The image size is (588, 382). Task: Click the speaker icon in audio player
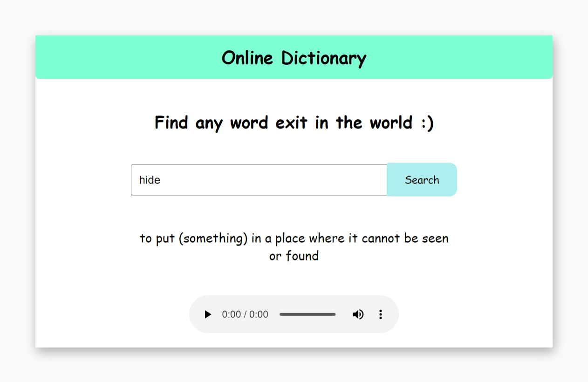[358, 314]
